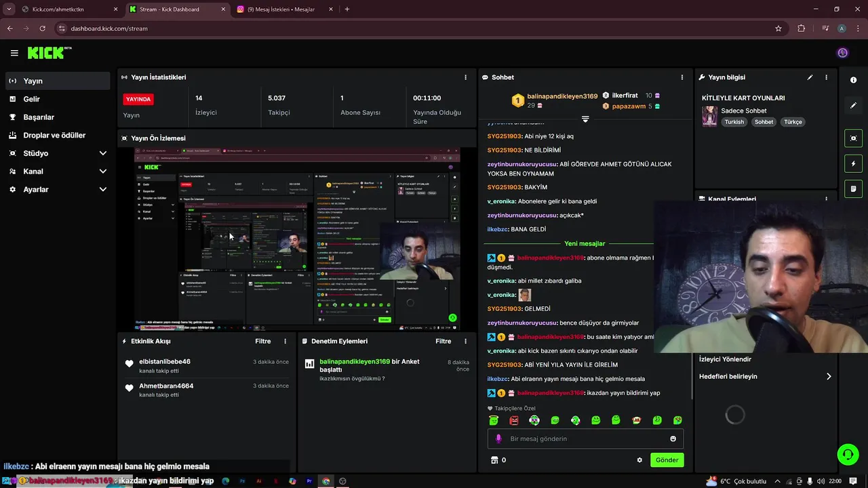Screen dimensions: 868x488
Task: Click the Sohbet tag in Yayın bilgisi
Action: (764, 122)
